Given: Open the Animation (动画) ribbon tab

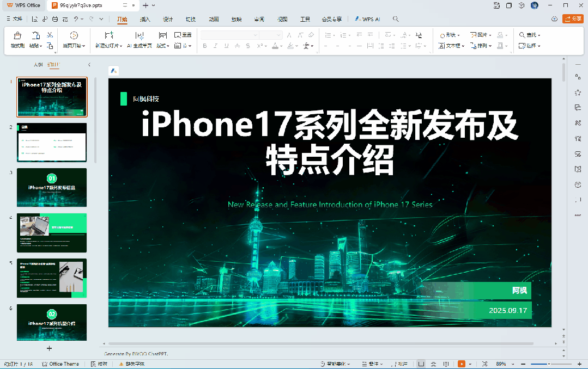Looking at the screenshot, I should click(x=214, y=19).
